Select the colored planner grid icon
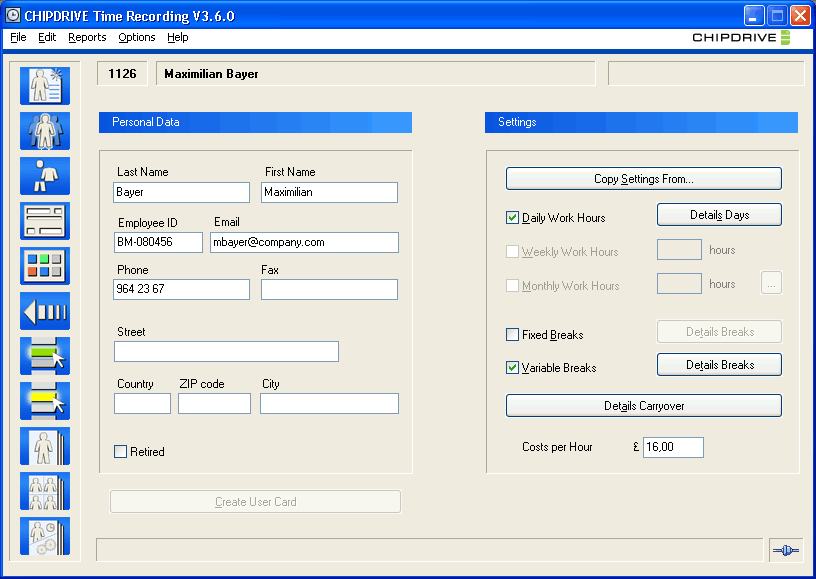Screen dimensions: 816x579 44,265
